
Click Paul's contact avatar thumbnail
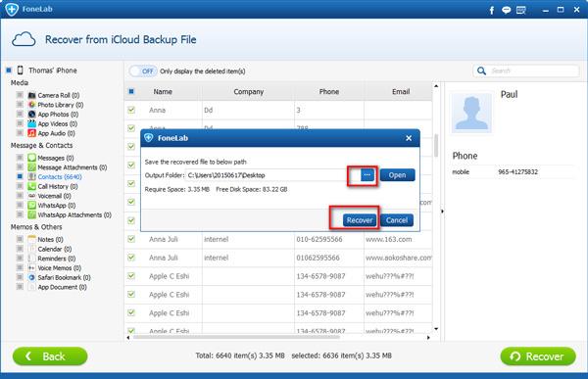pyautogui.click(x=471, y=113)
